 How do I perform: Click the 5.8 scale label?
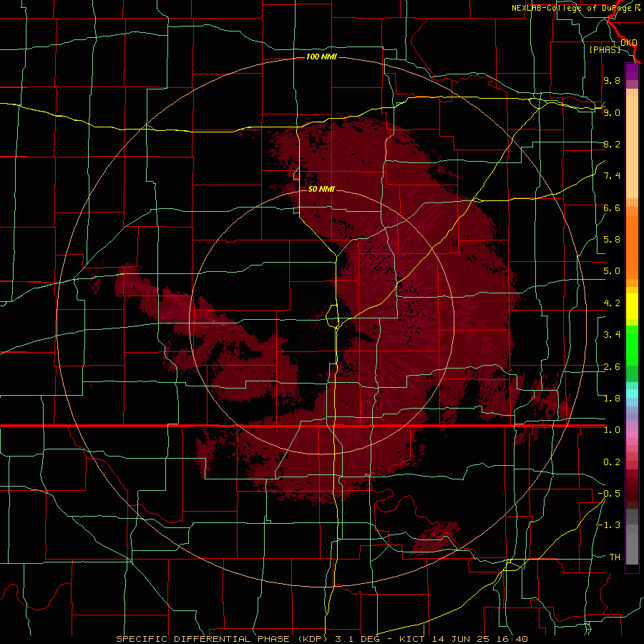(x=612, y=240)
